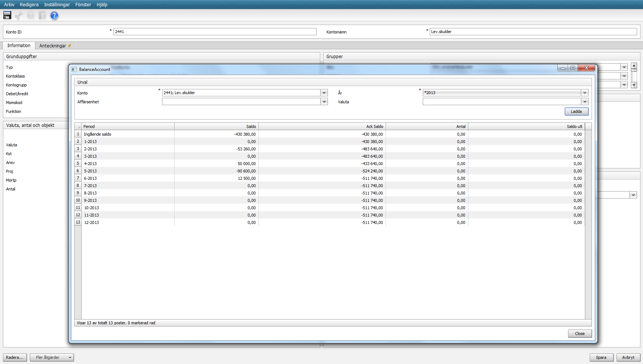Open the Konto dropdown list
The image size is (643, 364).
click(x=324, y=93)
